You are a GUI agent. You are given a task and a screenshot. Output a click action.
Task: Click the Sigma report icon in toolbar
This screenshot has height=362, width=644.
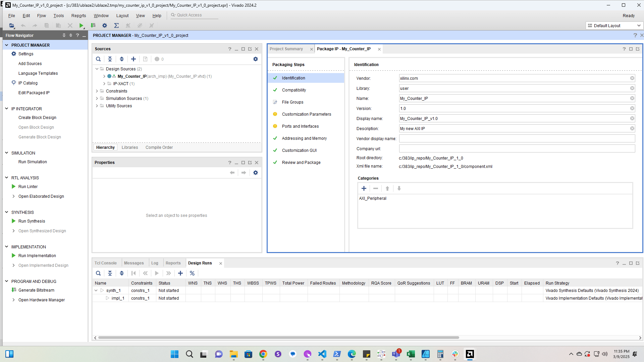(116, 25)
